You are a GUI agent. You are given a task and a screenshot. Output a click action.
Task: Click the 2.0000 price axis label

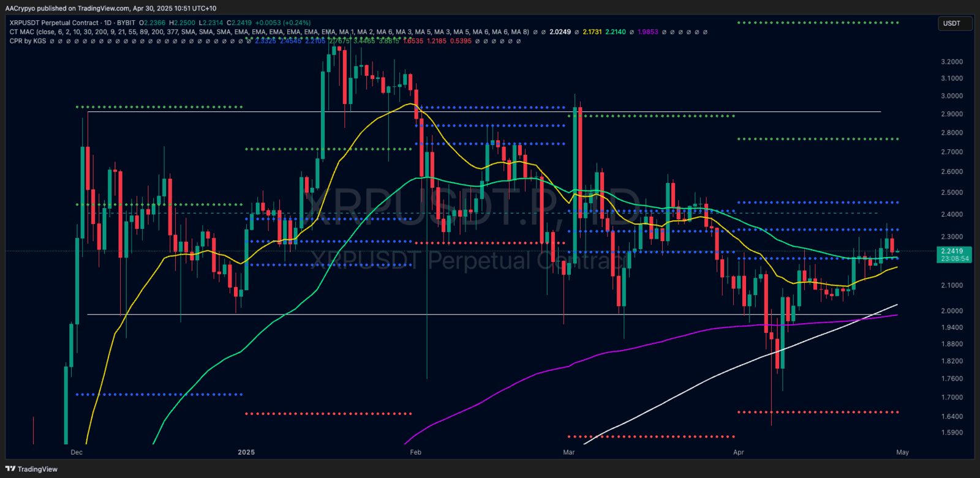click(951, 311)
